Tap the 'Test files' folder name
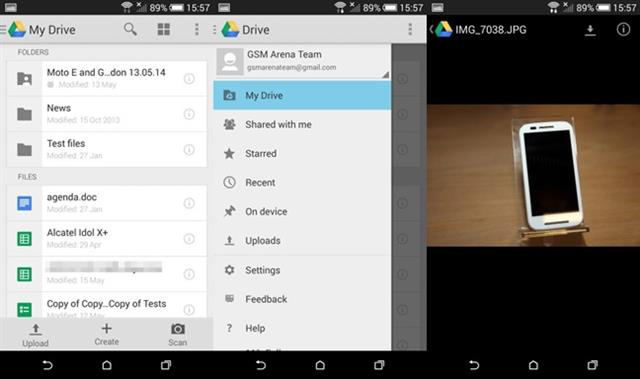The image size is (640, 379). point(66,144)
